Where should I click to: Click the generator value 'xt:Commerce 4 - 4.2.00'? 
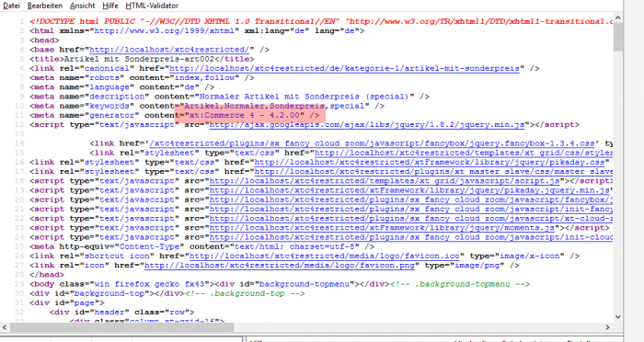(245, 115)
